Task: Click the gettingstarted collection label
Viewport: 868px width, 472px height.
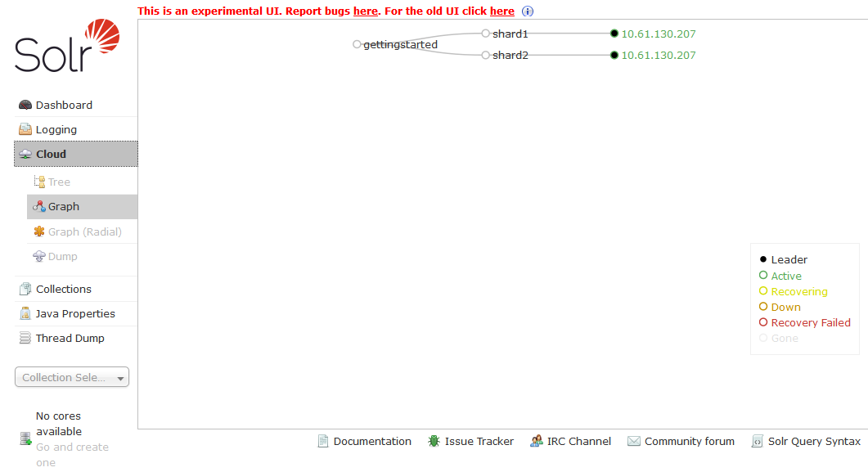Action: [400, 44]
